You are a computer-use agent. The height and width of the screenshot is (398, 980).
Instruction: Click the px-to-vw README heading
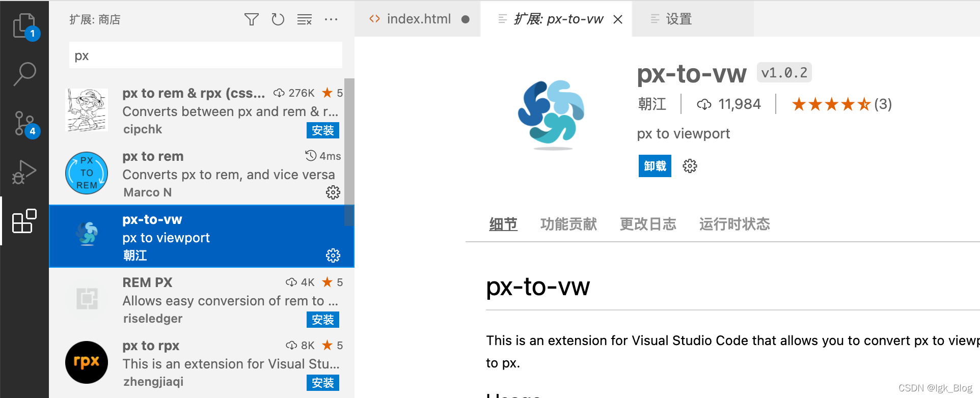click(538, 287)
